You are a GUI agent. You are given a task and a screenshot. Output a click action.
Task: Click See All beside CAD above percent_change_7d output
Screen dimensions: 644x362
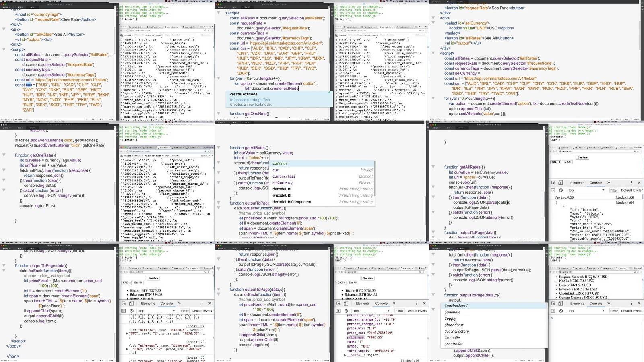click(x=353, y=283)
